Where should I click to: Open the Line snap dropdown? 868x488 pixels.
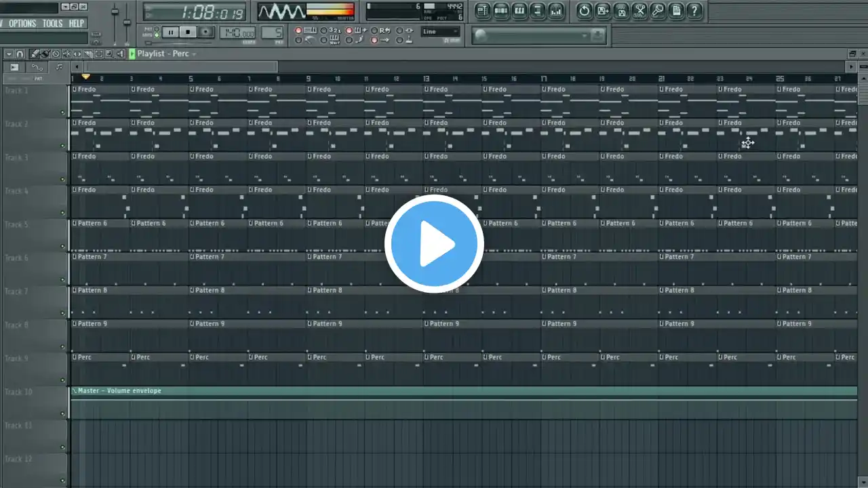pyautogui.click(x=440, y=31)
